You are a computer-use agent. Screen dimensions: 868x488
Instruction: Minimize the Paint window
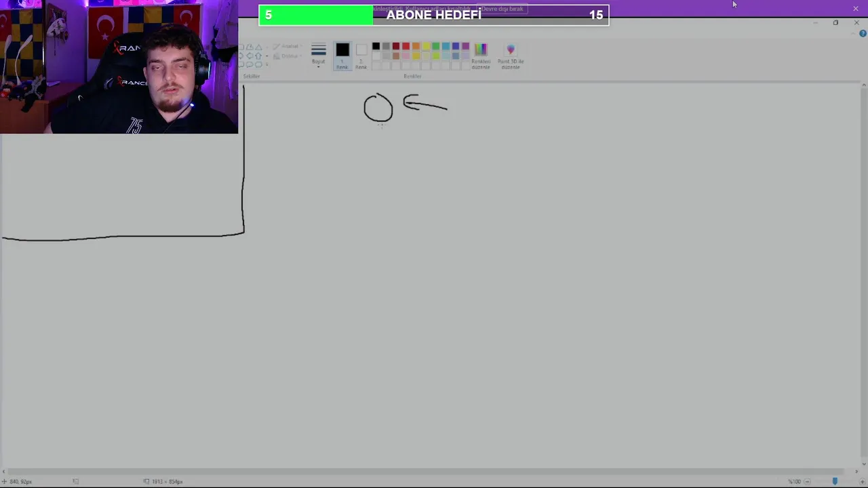pyautogui.click(x=815, y=23)
